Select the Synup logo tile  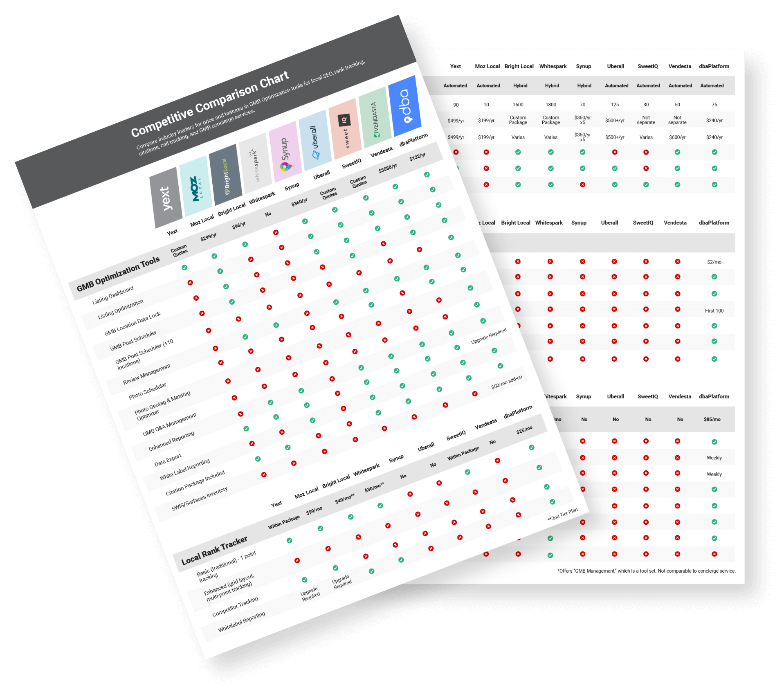pos(285,152)
